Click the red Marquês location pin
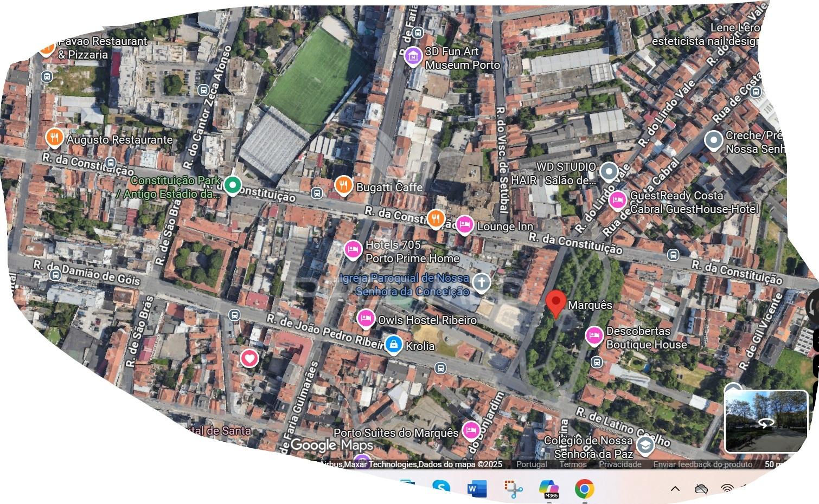 point(555,302)
